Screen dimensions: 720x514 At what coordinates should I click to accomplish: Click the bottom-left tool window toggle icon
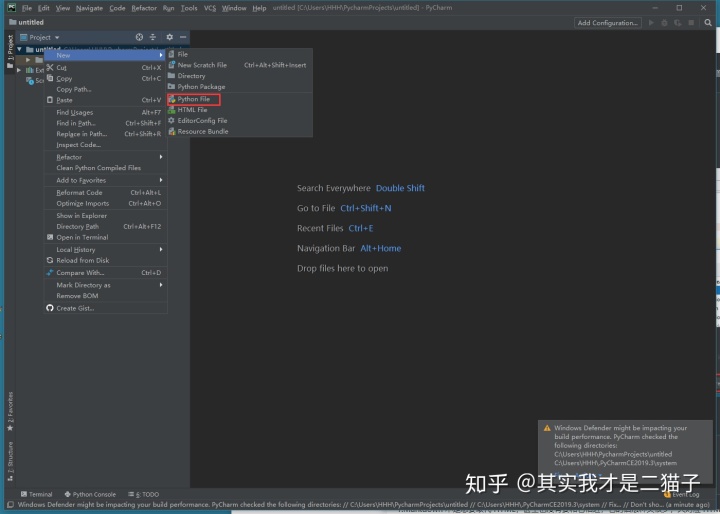coord(10,504)
